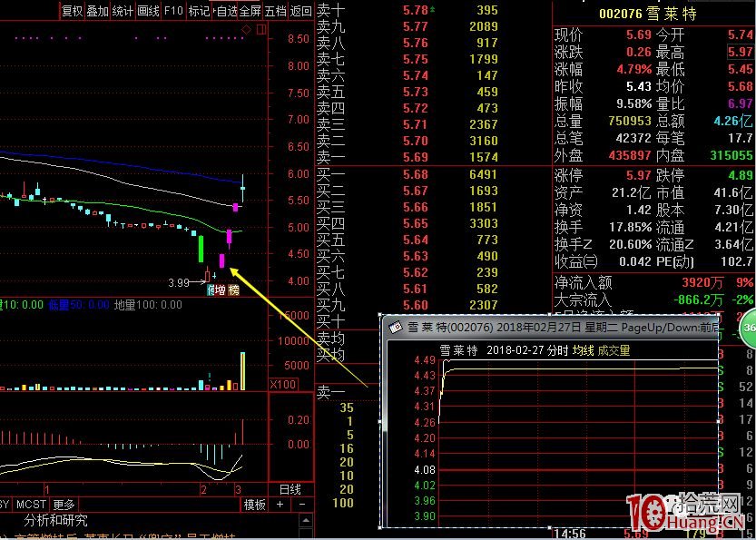
Task: Click the 总量 value 750953
Action: pyautogui.click(x=630, y=121)
